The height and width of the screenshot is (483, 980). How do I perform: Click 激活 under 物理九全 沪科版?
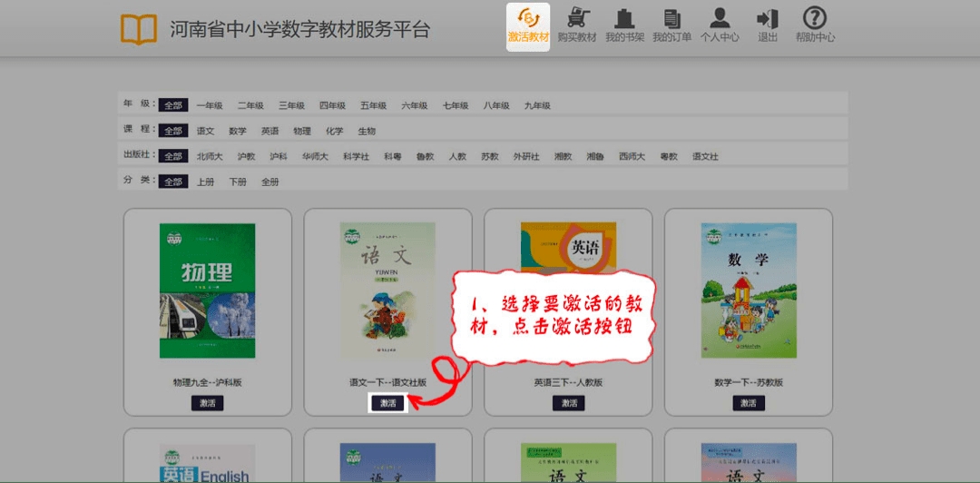[207, 403]
